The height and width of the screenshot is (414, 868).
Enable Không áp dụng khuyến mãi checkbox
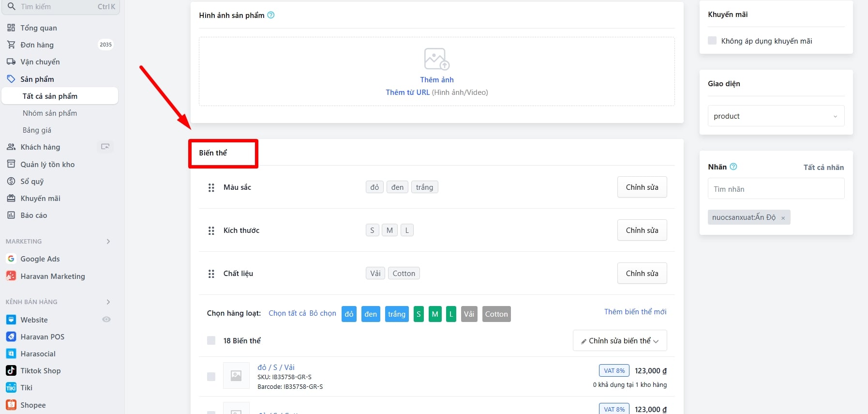click(712, 41)
